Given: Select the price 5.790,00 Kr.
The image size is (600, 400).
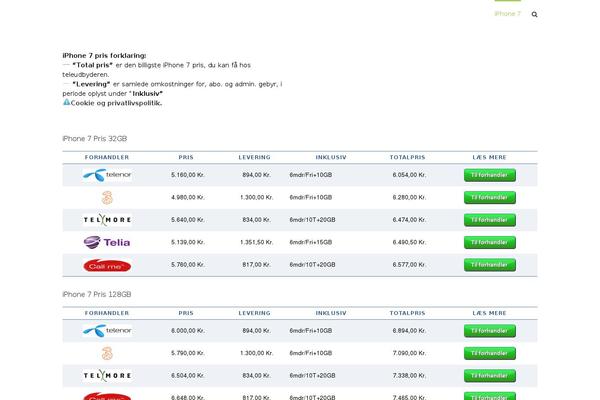Looking at the screenshot, I should coord(188,353).
